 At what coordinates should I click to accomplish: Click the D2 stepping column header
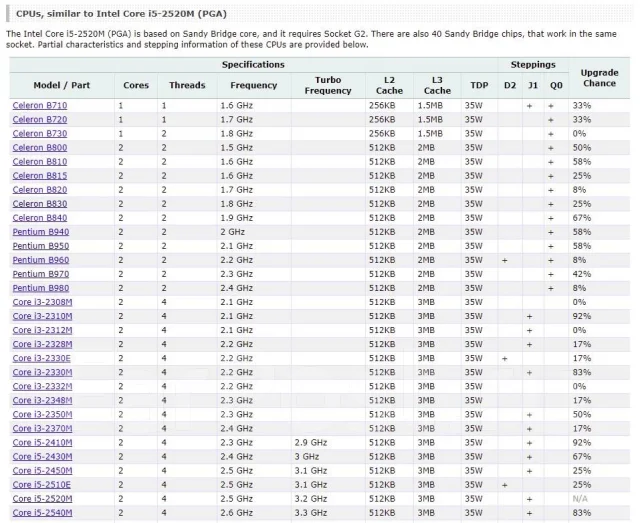(x=510, y=85)
